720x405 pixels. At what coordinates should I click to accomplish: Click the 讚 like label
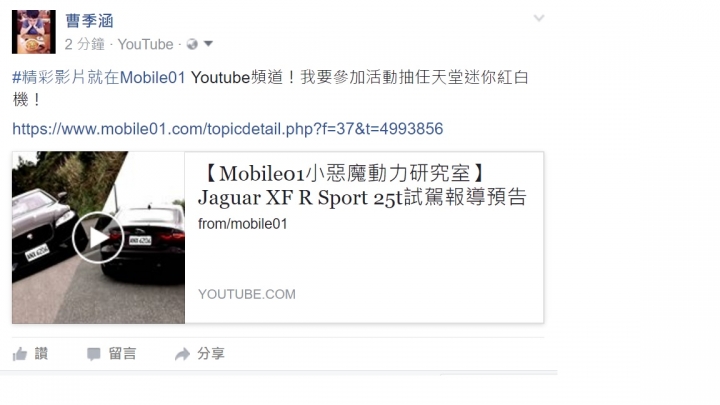pos(41,354)
